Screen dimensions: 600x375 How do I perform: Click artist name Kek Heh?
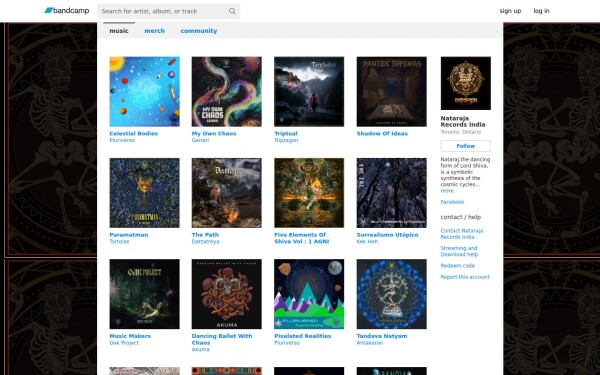click(x=367, y=242)
